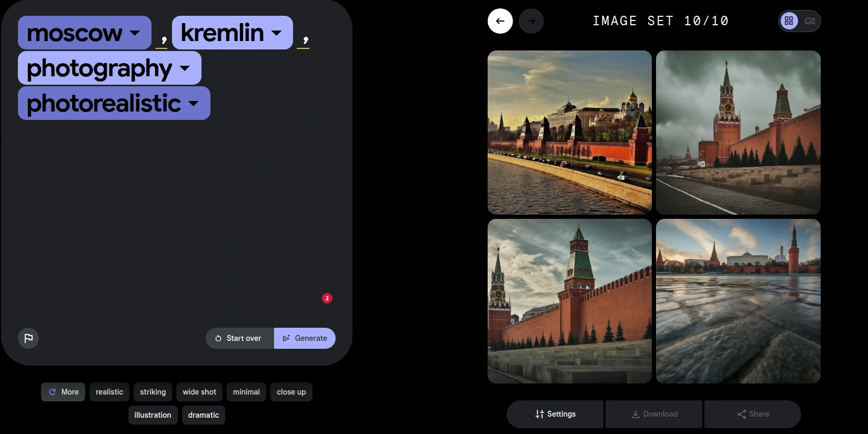Open image Settings
The height and width of the screenshot is (434, 868).
(555, 414)
